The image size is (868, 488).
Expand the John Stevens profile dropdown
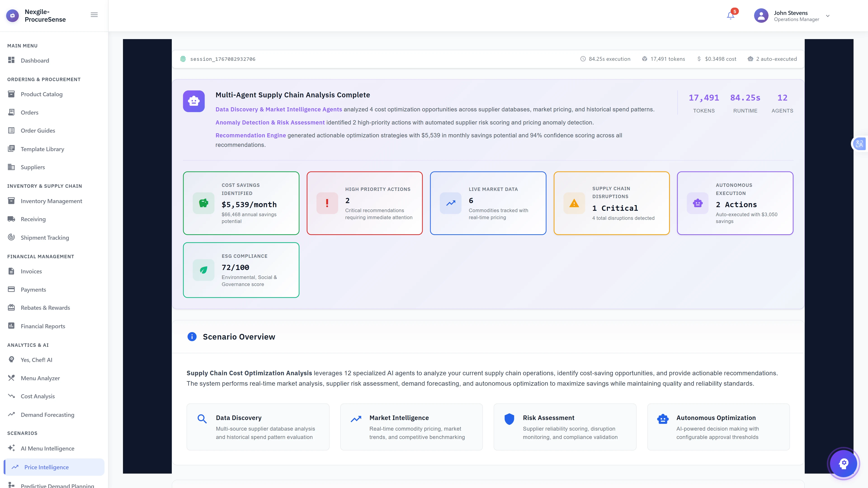pos(827,16)
